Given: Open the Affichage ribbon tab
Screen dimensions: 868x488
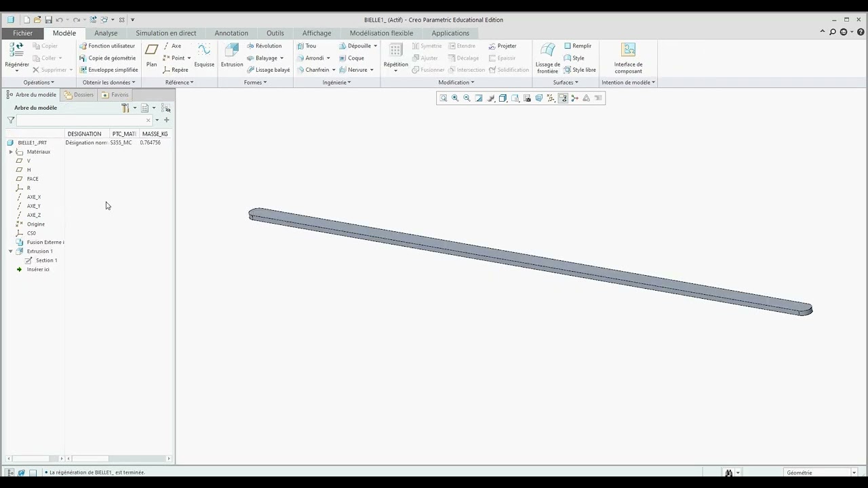Looking at the screenshot, I should coord(317,33).
